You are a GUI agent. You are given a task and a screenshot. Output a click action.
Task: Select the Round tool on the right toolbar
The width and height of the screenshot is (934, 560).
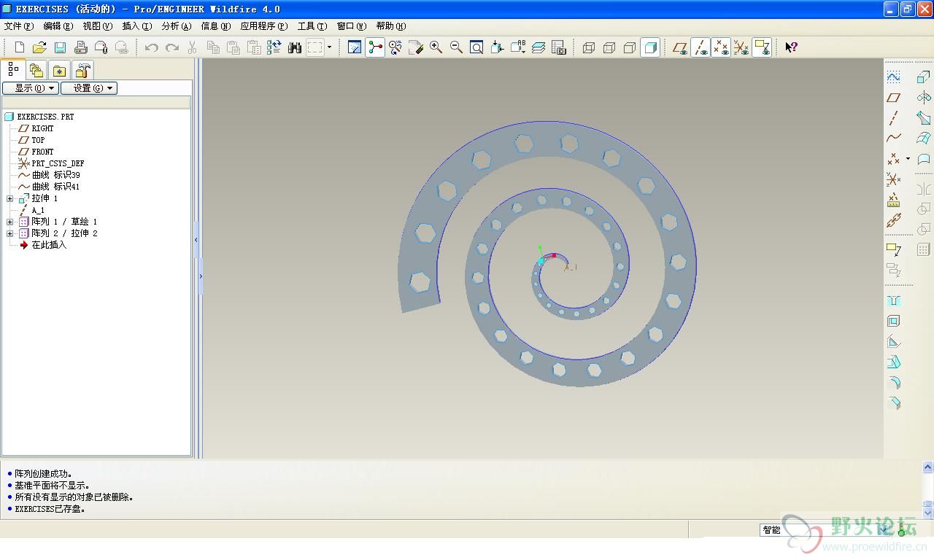pos(893,383)
